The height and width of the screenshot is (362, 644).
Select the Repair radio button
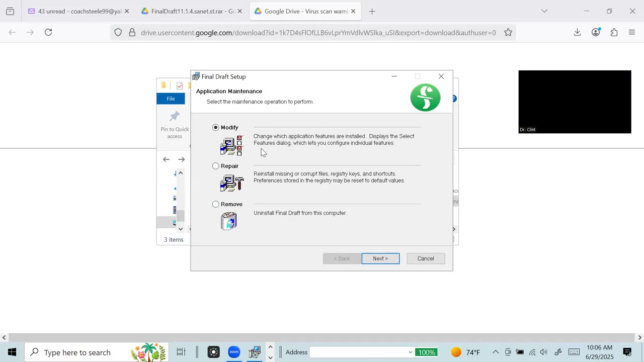[x=216, y=166]
